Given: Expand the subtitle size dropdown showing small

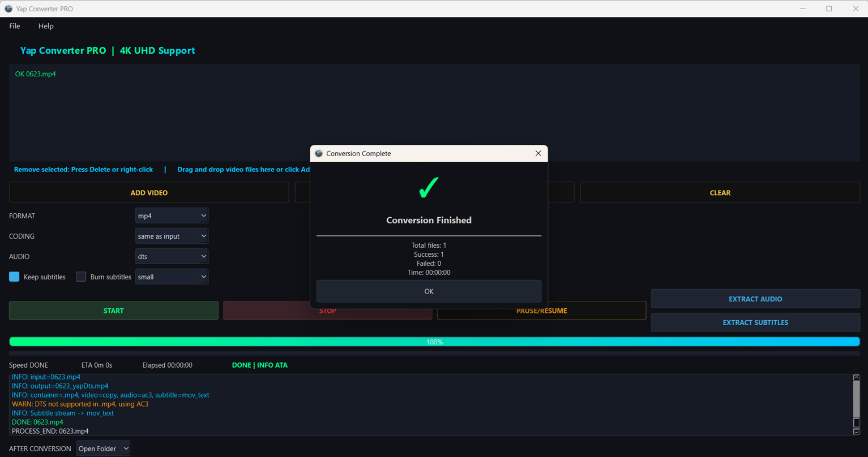Looking at the screenshot, I should coord(172,277).
